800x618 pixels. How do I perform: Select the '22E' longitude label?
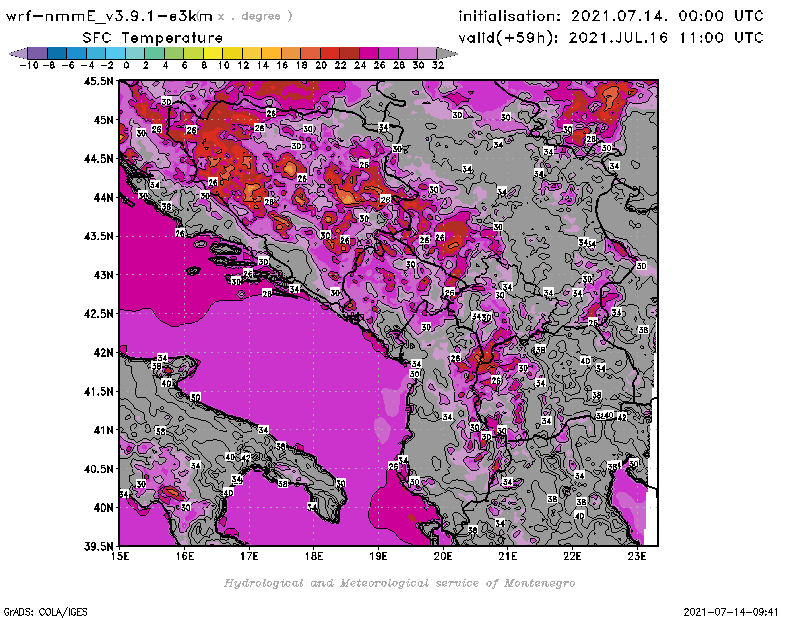(x=572, y=556)
